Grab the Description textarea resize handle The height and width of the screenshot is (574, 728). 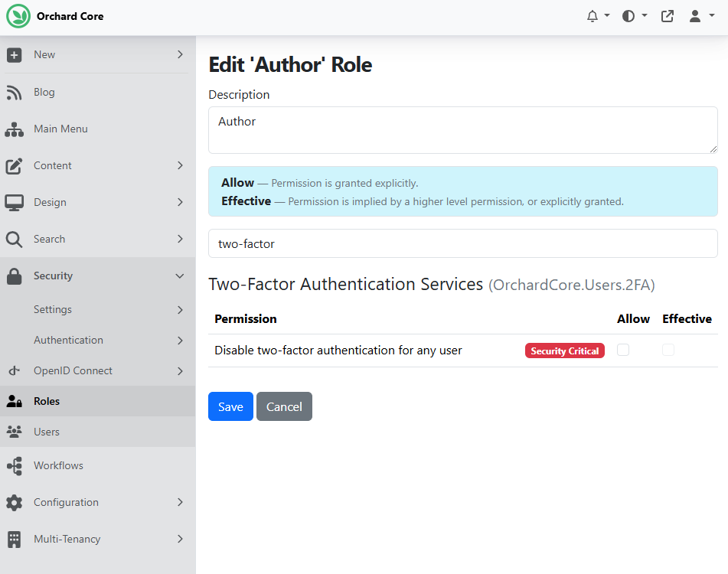(x=713, y=149)
